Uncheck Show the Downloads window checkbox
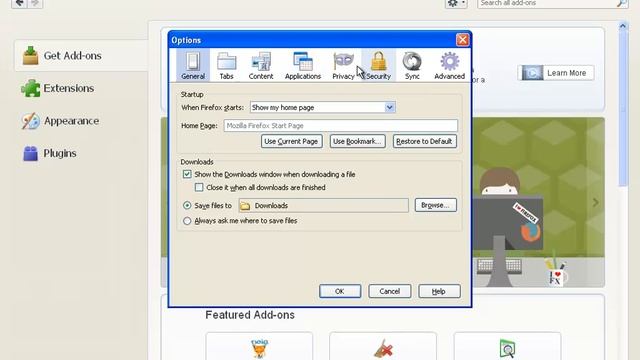This screenshot has height=360, width=640. click(187, 174)
